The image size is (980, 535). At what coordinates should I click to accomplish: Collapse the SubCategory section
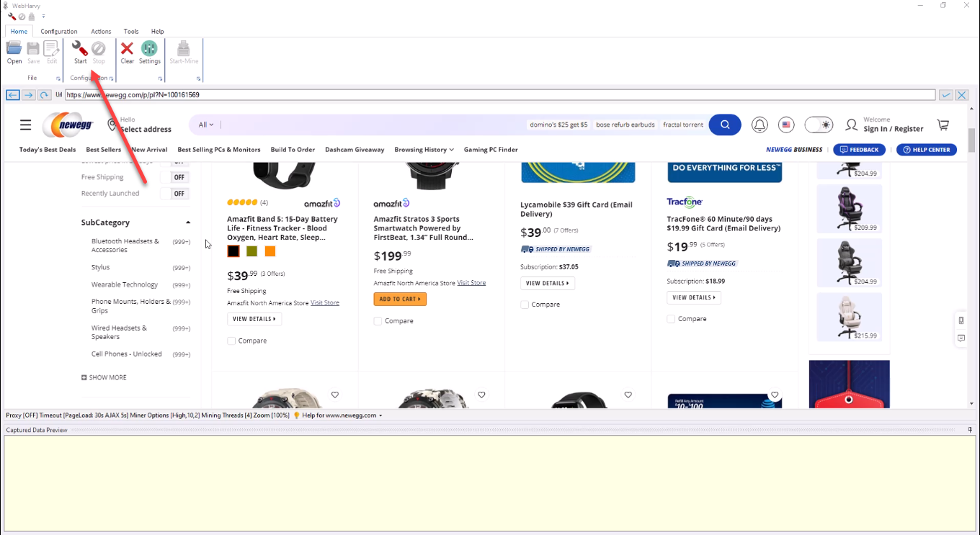[187, 222]
